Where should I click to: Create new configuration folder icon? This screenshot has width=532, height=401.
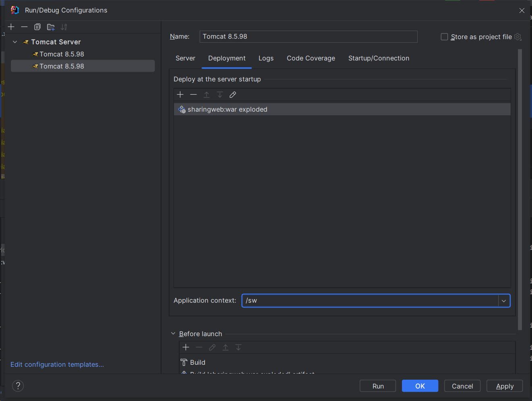click(x=51, y=27)
